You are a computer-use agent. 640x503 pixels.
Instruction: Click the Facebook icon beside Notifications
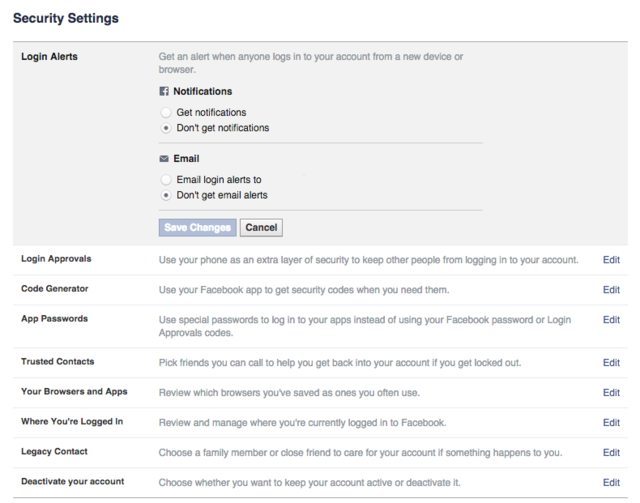coord(165,92)
